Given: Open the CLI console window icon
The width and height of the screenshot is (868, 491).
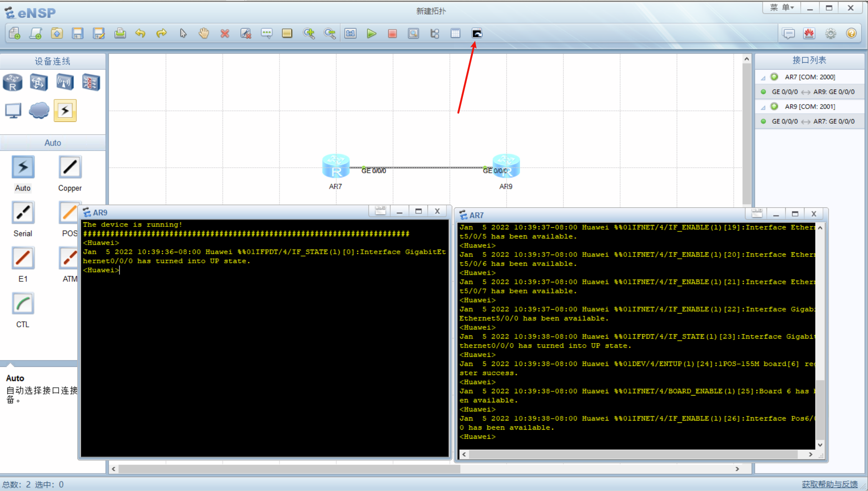Looking at the screenshot, I should [x=477, y=33].
